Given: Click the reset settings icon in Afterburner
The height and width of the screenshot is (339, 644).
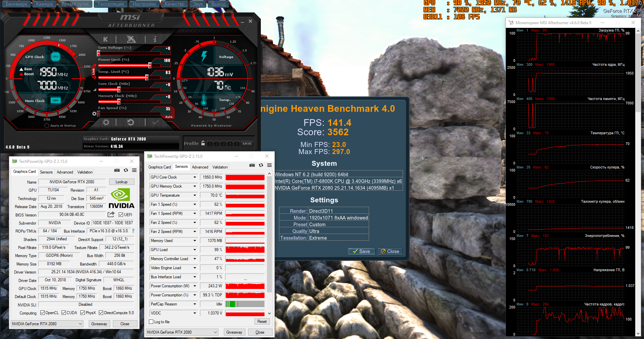Looking at the screenshot, I should point(130,123).
